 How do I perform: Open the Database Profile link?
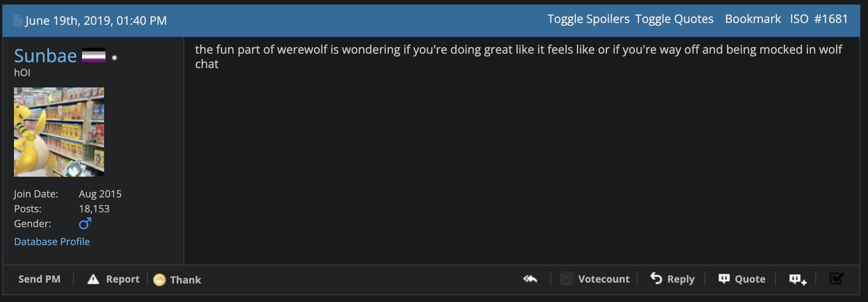(52, 242)
